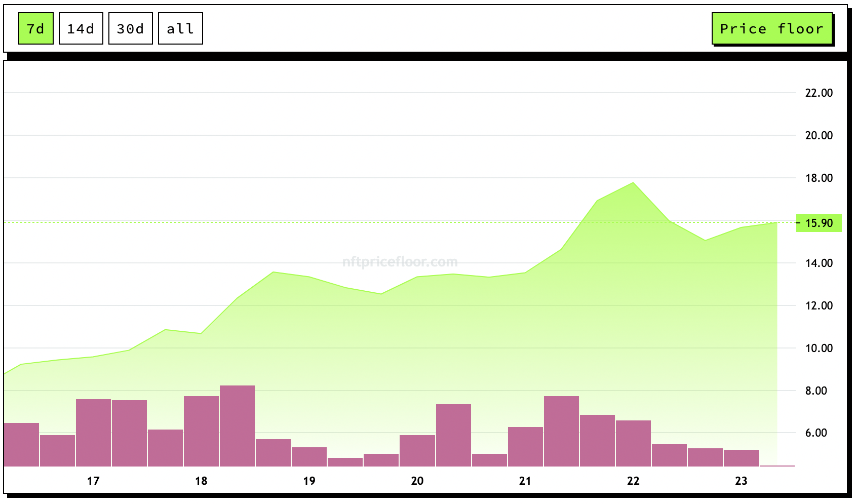
Task: Click the date label 23 on the x-axis
Action: [741, 481]
